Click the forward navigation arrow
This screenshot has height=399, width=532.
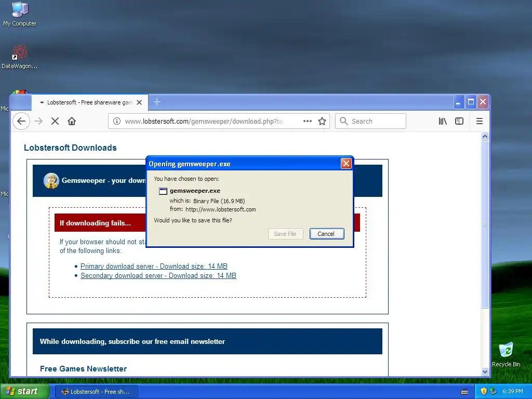tap(38, 121)
